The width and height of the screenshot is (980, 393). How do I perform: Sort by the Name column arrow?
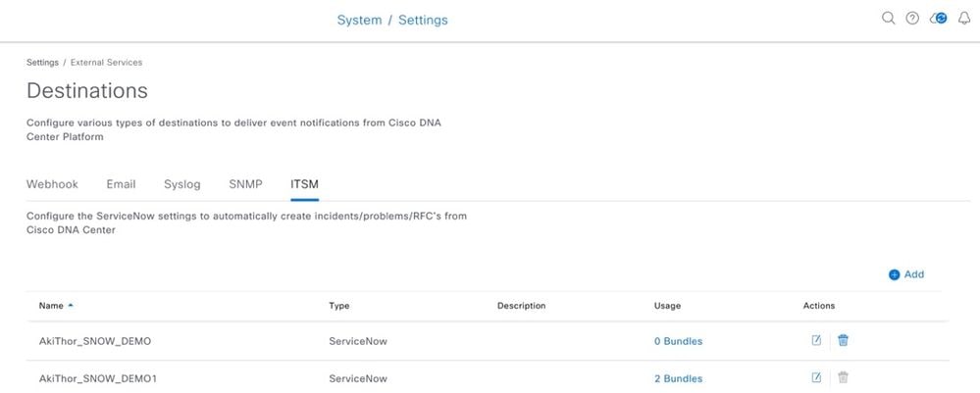pos(71,306)
